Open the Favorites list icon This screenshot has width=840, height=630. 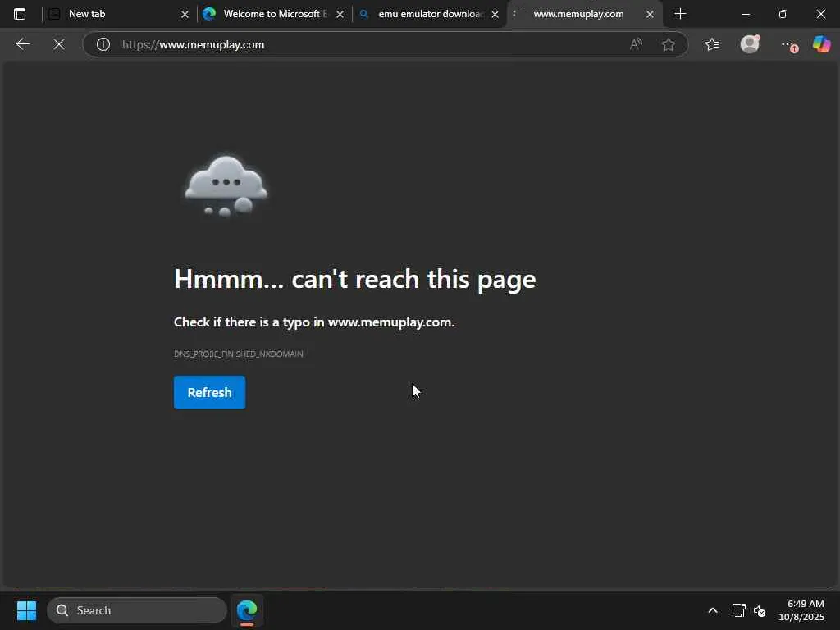(x=712, y=44)
